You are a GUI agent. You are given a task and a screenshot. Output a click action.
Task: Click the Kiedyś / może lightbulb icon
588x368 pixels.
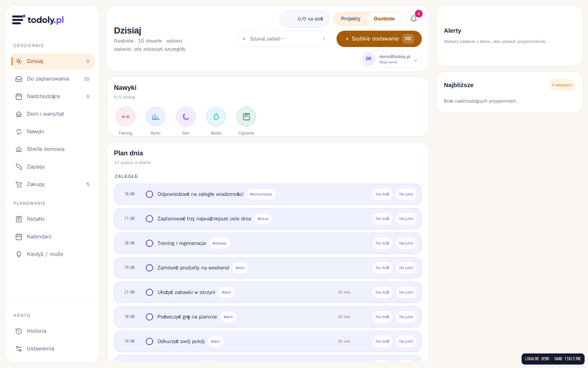[19, 254]
